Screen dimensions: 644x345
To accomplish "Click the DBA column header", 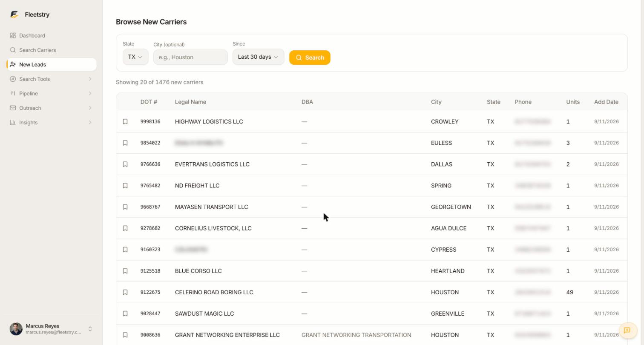I will (307, 102).
